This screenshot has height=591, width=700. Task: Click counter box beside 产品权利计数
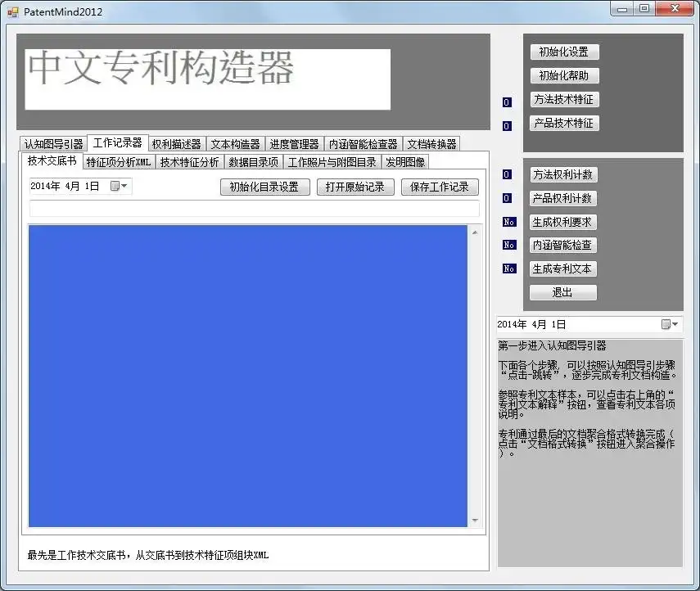[507, 198]
